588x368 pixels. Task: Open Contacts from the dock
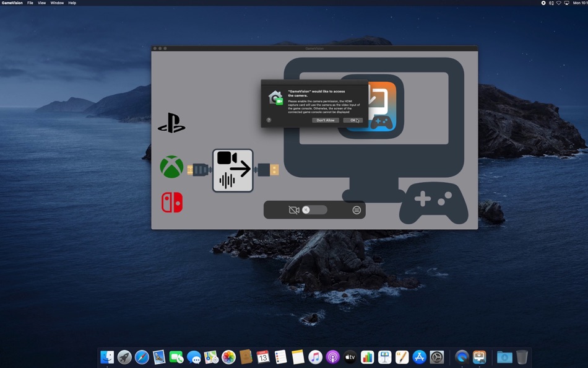pos(246,357)
